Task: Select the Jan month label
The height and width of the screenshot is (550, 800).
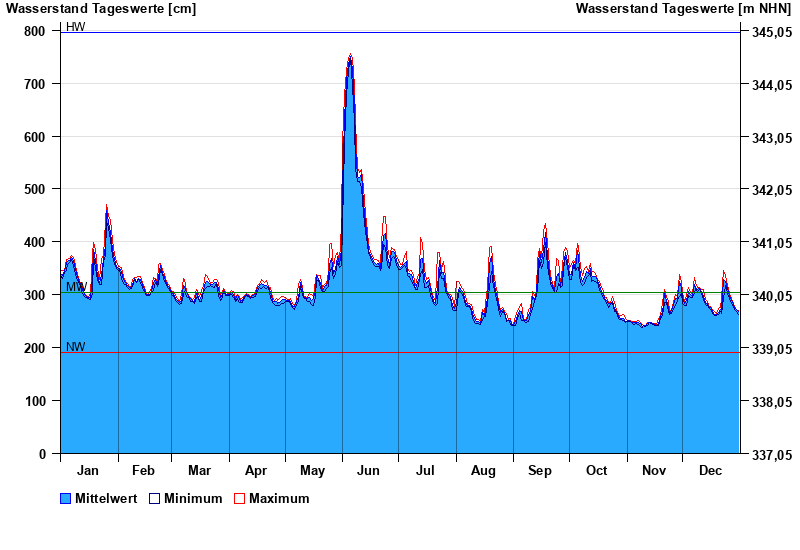Action: [x=88, y=470]
